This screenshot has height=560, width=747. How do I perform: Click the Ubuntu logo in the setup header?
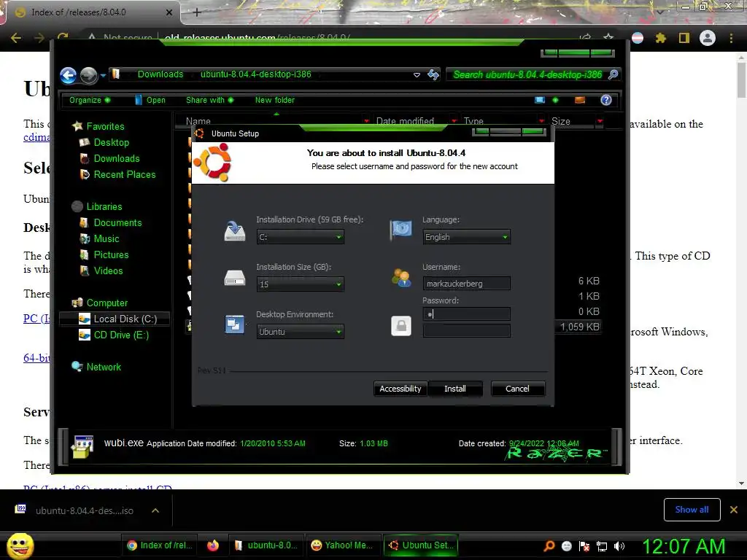(212, 163)
